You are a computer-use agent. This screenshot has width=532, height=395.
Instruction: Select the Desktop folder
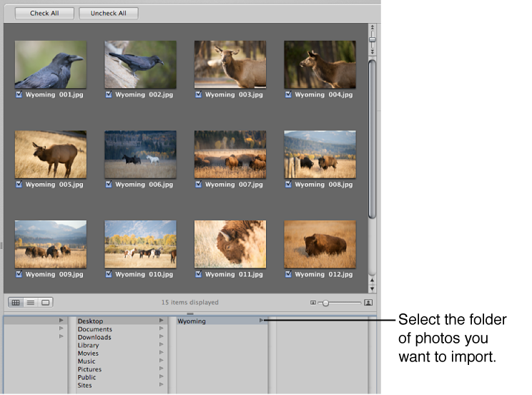coord(122,321)
